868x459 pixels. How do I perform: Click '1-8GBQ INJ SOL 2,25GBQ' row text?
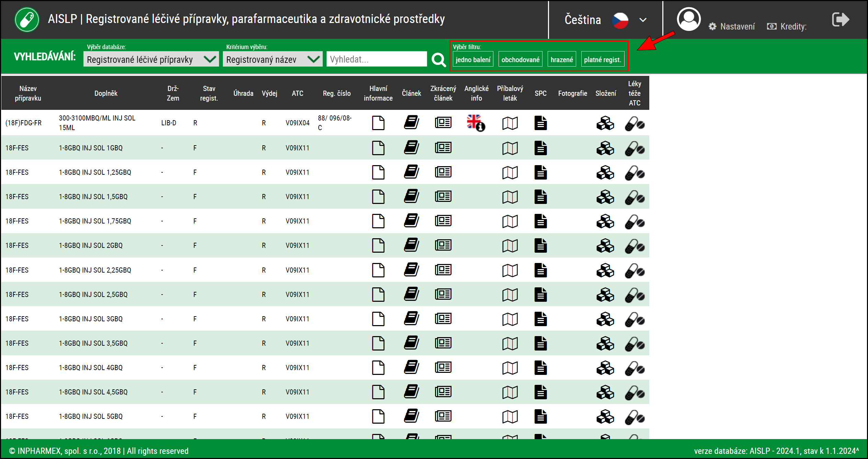pos(95,270)
